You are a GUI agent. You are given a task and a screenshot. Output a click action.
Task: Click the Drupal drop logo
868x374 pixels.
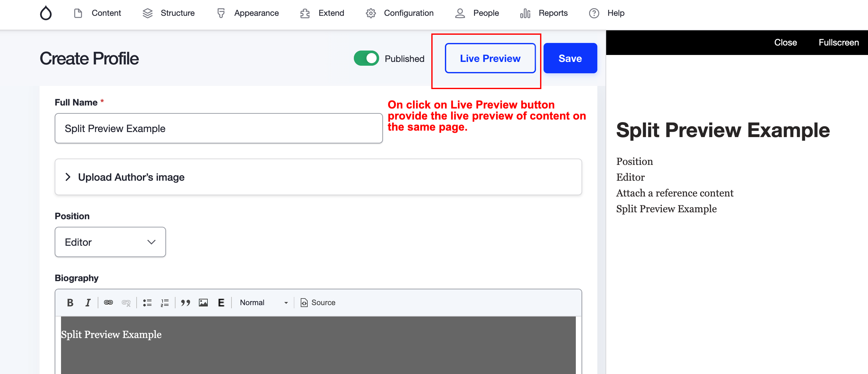pyautogui.click(x=46, y=13)
